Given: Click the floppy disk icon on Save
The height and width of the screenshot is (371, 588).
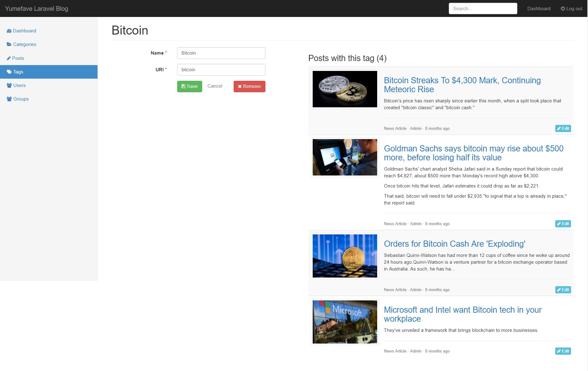Looking at the screenshot, I should pyautogui.click(x=183, y=86).
